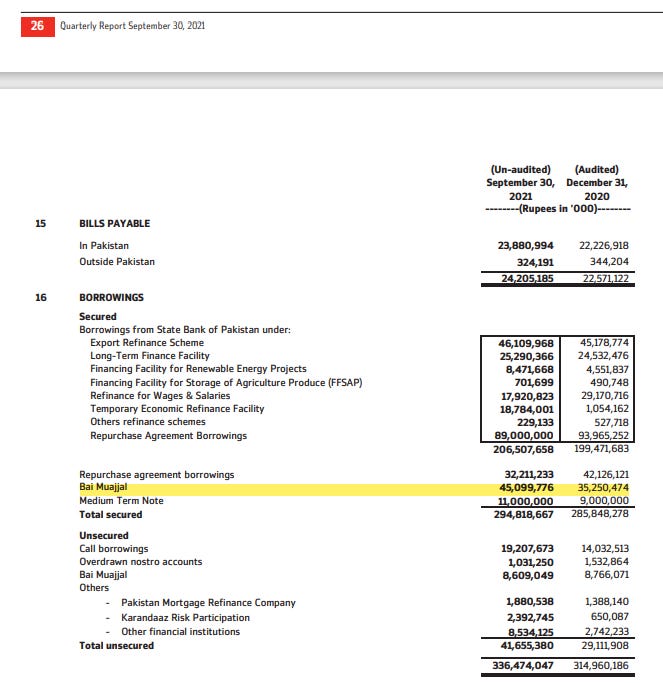
Task: Click section number 15
Action: pyautogui.click(x=41, y=223)
